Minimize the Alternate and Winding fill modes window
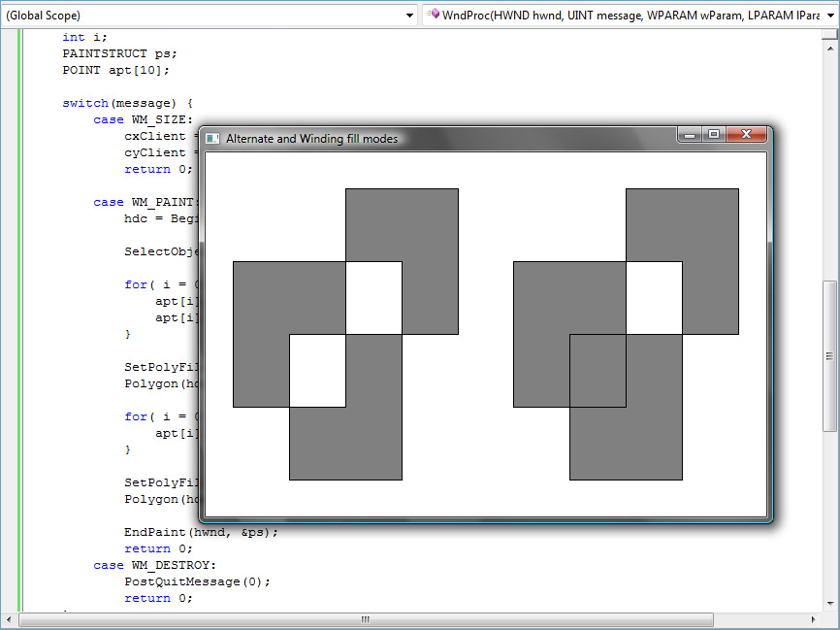Viewport: 840px width, 630px height. point(690,135)
